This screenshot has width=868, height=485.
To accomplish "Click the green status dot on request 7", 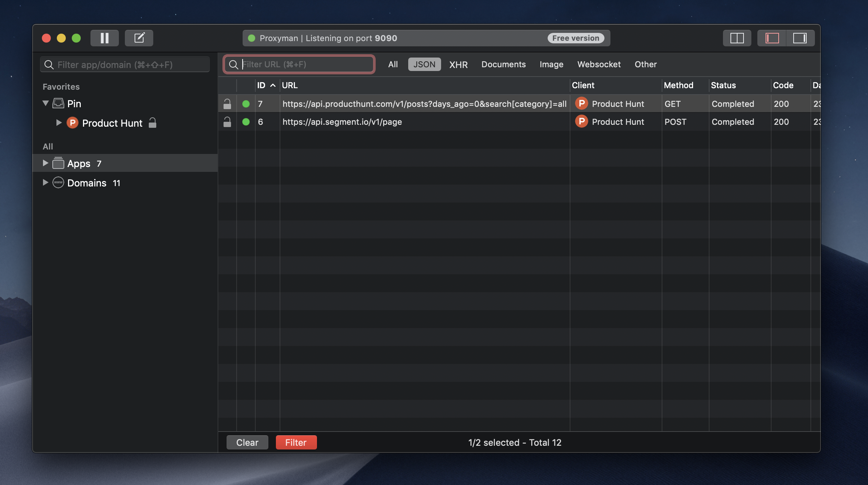I will coord(246,104).
